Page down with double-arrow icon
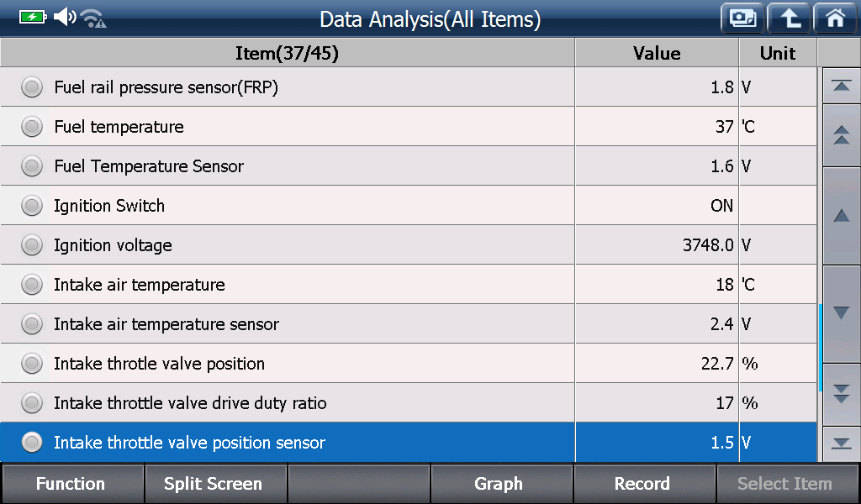The height and width of the screenshot is (504, 861). coord(841,394)
